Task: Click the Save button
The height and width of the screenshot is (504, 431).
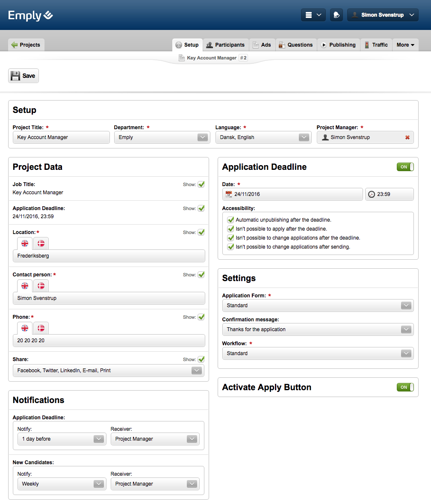Action: coord(24,76)
